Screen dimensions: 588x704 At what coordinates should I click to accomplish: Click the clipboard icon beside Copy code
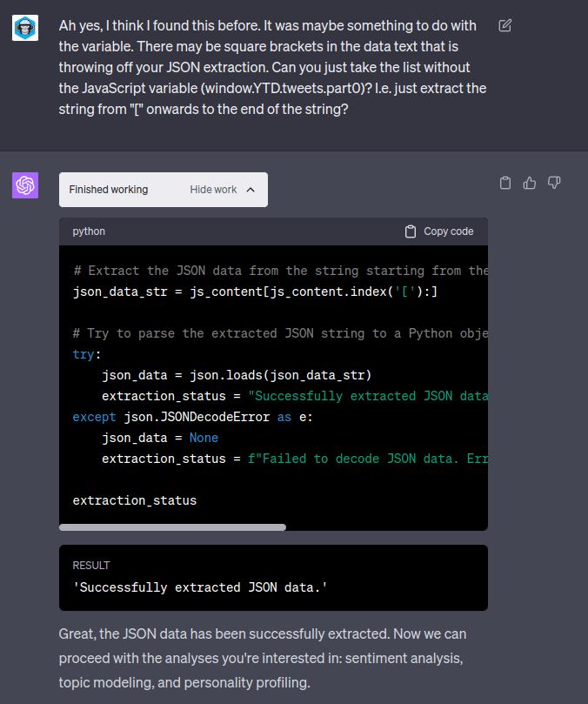click(x=411, y=231)
